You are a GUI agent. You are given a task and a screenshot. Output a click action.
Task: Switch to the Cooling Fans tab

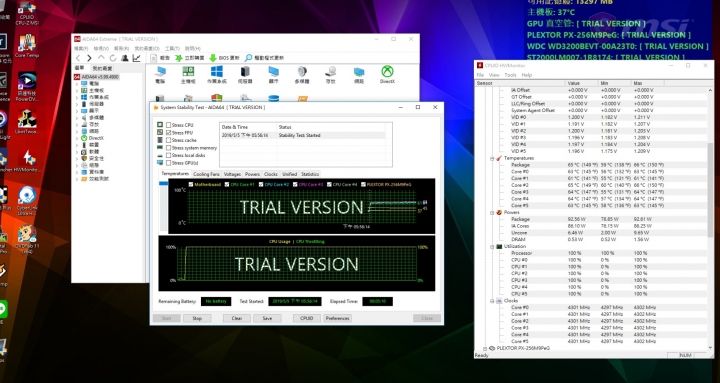pos(206,174)
